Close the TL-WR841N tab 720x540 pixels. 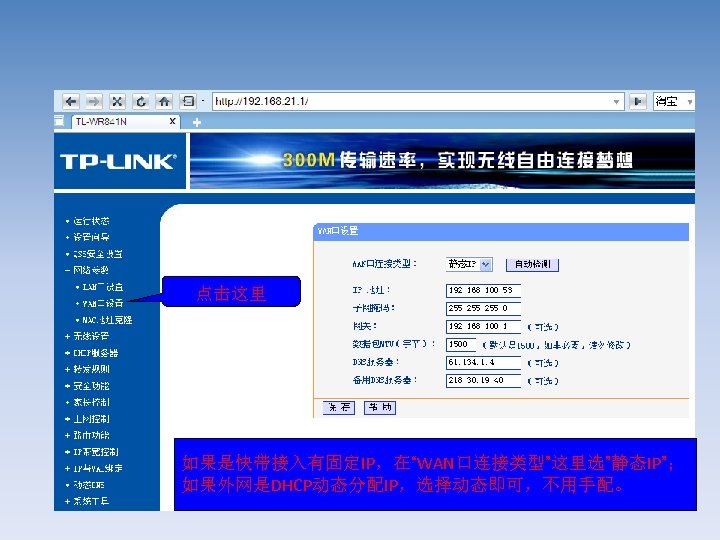pyautogui.click(x=173, y=121)
